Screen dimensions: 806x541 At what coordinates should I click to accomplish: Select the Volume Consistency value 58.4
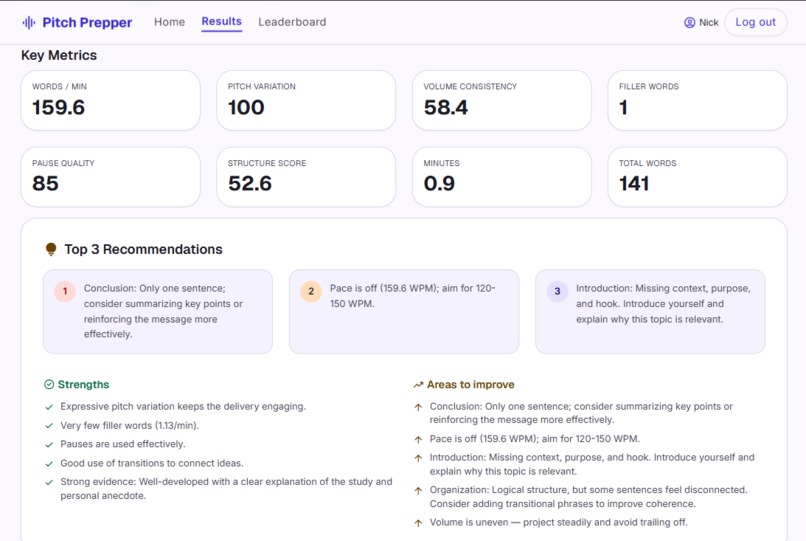click(x=446, y=107)
